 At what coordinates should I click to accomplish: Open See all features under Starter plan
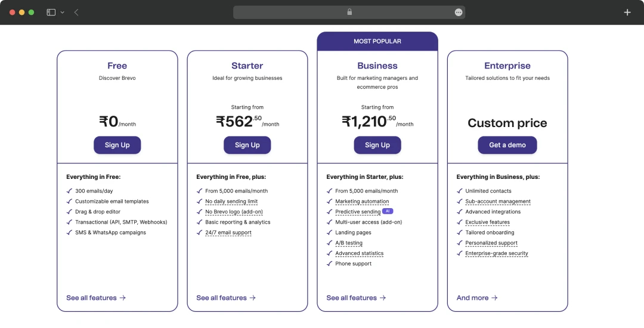pos(226,298)
